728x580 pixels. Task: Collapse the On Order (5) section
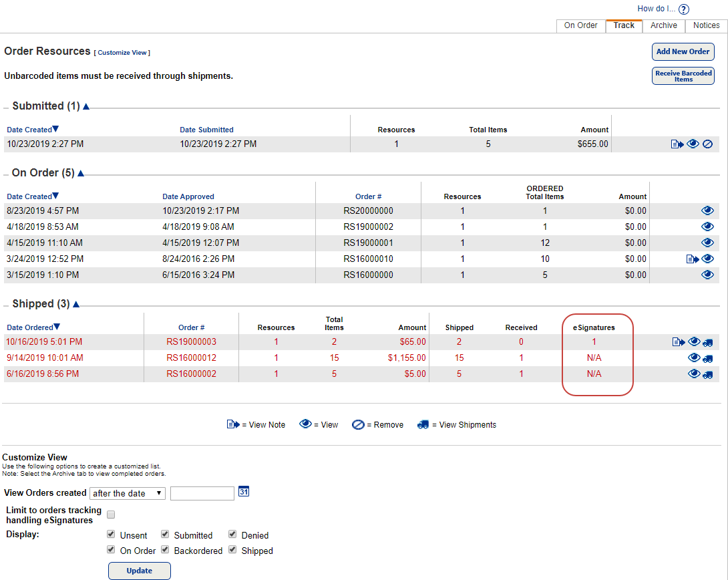click(x=81, y=174)
